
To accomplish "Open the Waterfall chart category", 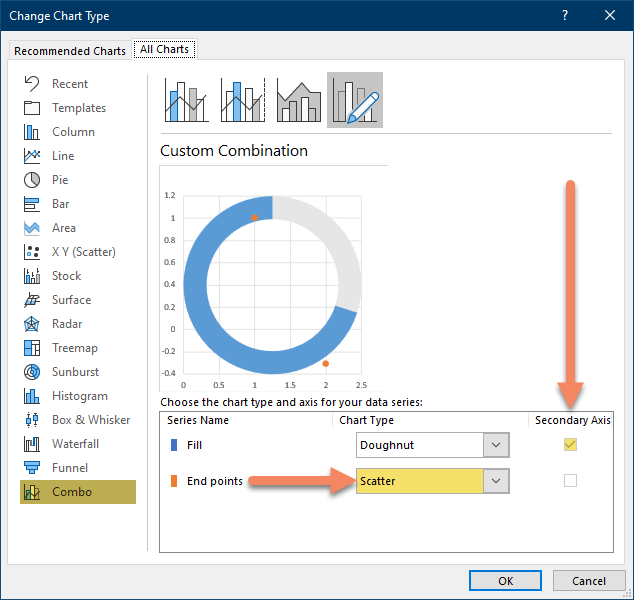I will 74,444.
